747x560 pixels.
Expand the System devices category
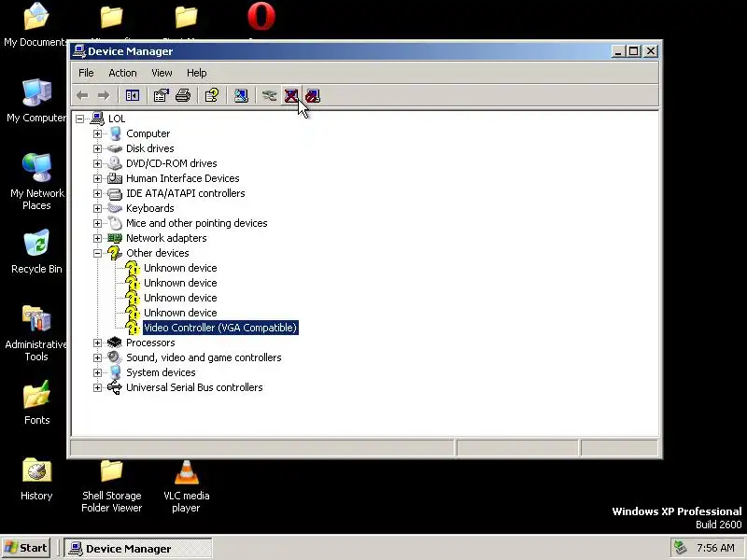97,372
